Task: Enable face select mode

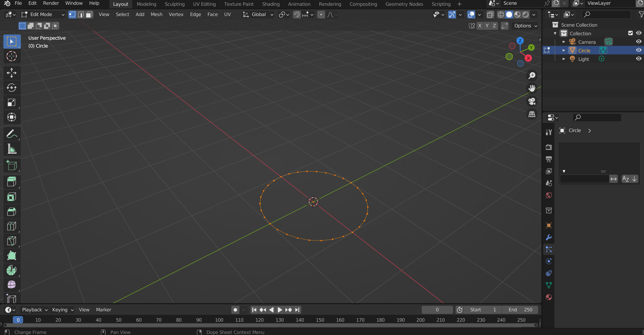Action: (89, 14)
